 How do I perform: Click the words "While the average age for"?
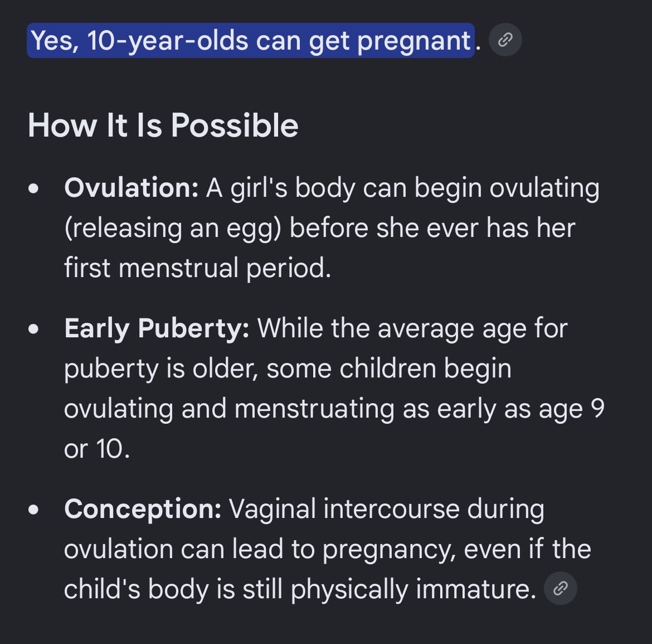click(412, 328)
